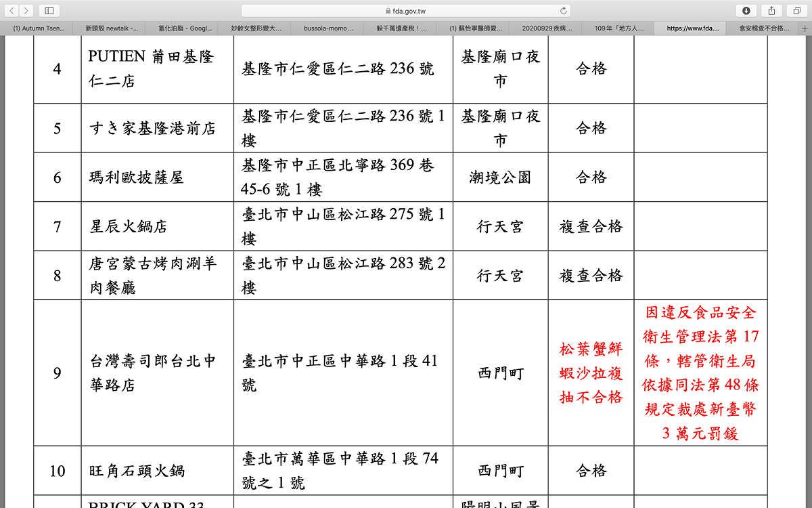812x508 pixels.
Task: Click the "すき家基隆港前店" cell
Action: (158, 128)
